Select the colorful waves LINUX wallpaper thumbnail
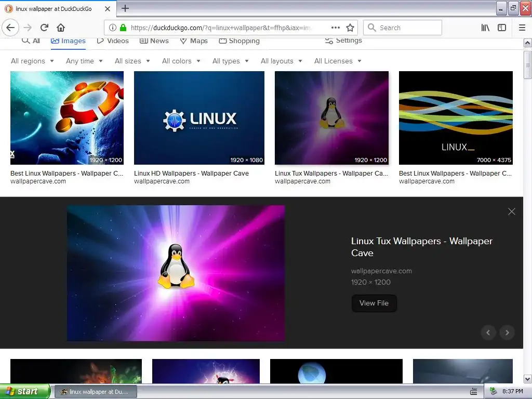 click(456, 118)
